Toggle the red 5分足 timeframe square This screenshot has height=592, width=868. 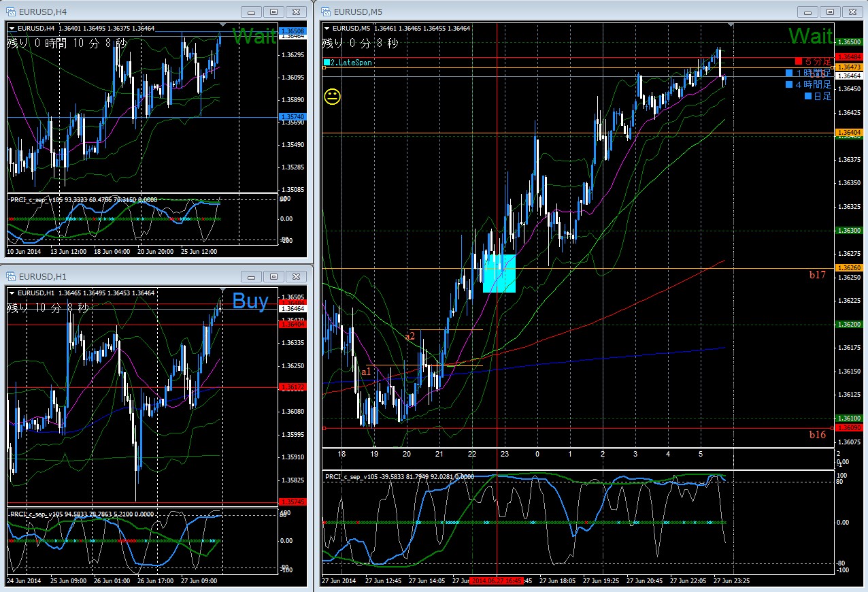coord(799,62)
